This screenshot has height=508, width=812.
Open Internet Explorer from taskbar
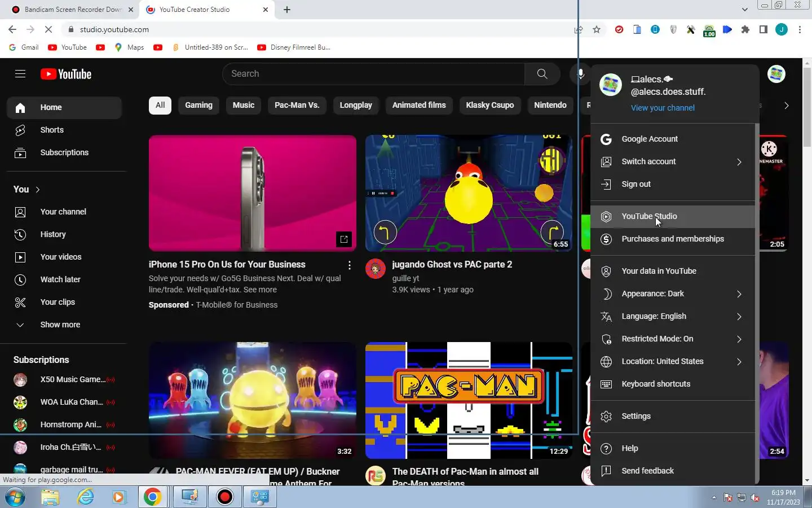point(86,497)
